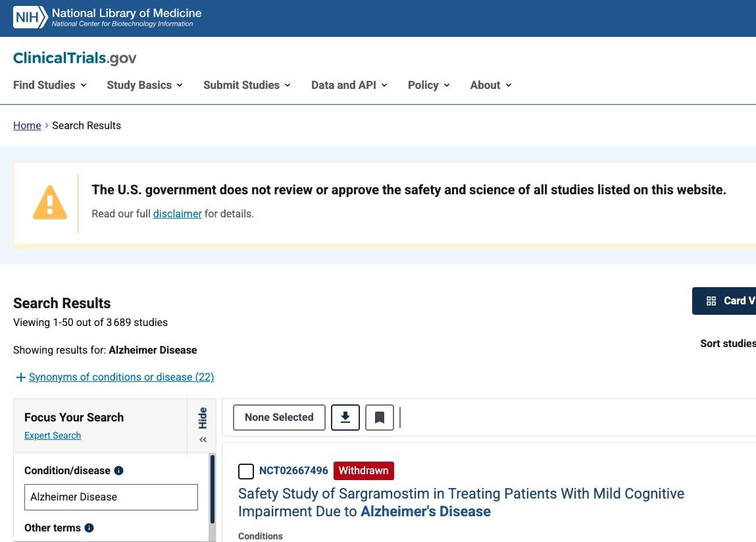
Task: Click the None Selected button
Action: [x=279, y=418]
